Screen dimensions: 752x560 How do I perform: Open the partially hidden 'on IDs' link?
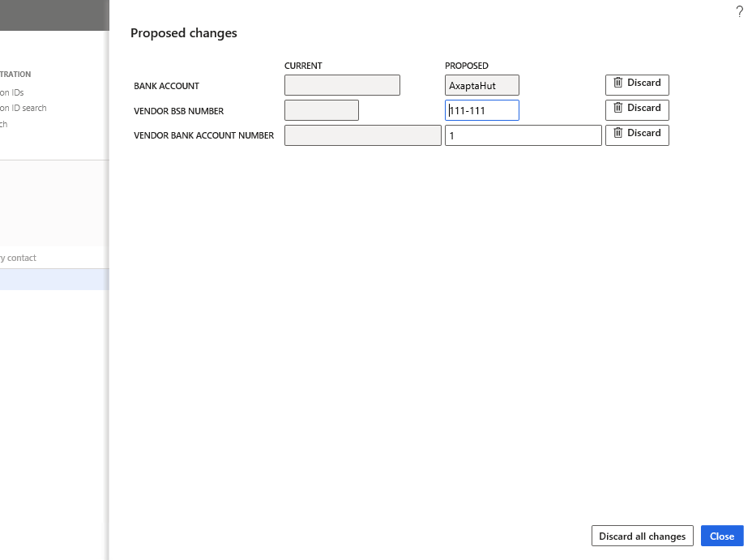[12, 92]
